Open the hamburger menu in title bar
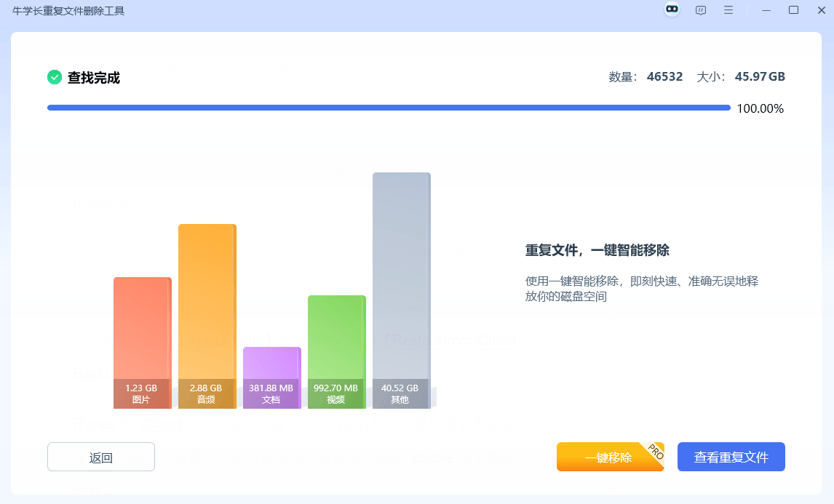The image size is (834, 504). coord(728,10)
